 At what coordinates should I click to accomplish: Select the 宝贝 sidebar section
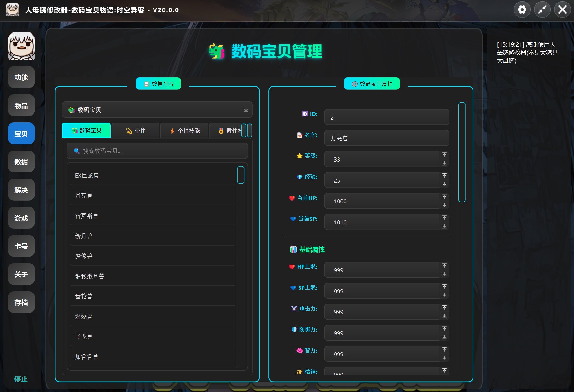pos(21,134)
